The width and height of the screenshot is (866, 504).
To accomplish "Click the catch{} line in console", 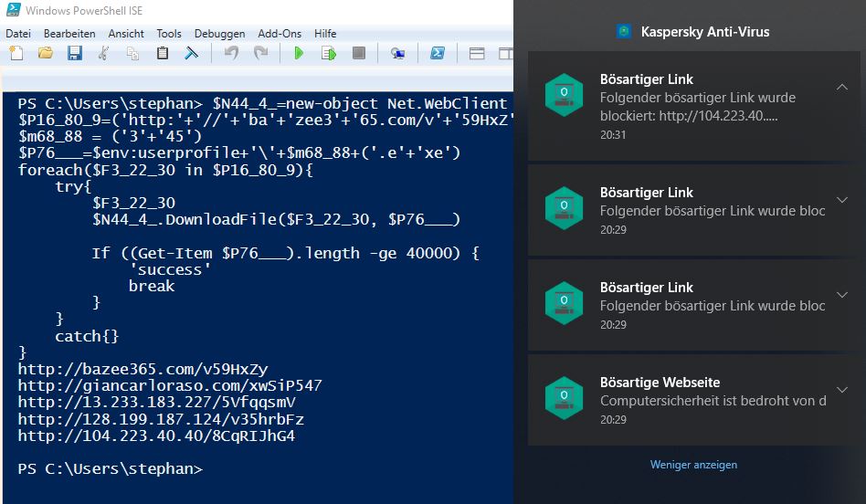I will pyautogui.click(x=87, y=336).
